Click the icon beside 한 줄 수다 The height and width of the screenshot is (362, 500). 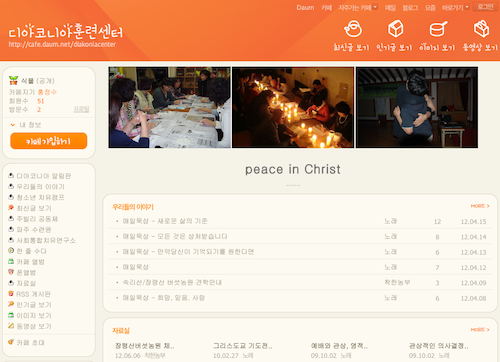11,250
